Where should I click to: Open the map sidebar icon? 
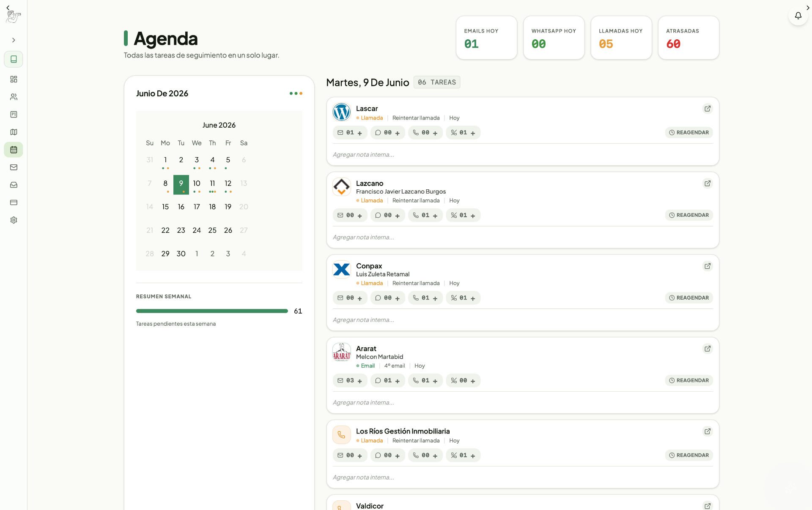point(14,132)
